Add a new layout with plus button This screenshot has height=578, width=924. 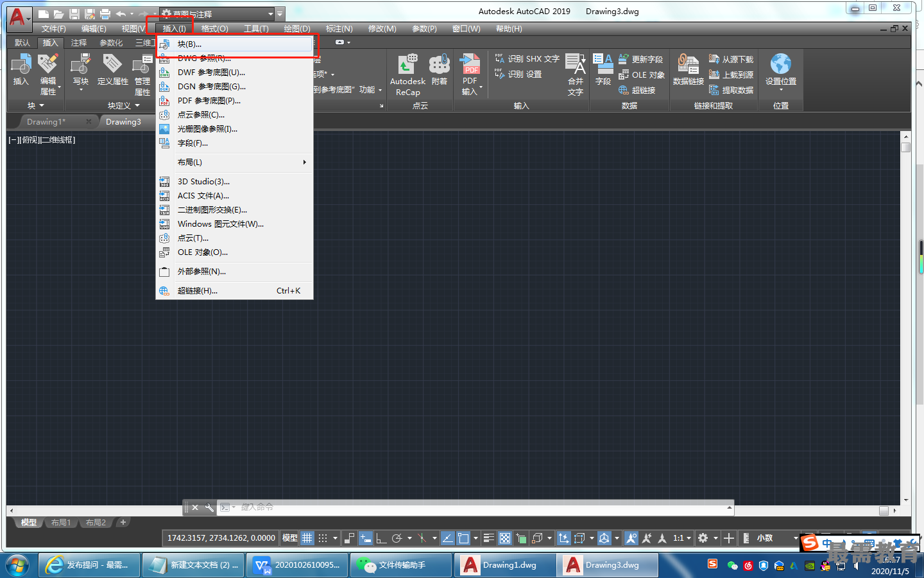123,522
